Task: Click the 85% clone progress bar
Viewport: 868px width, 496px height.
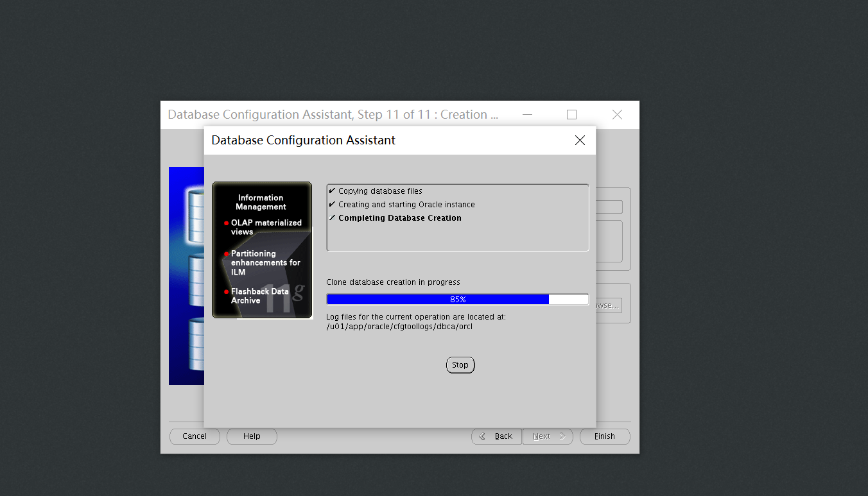Action: click(x=458, y=299)
